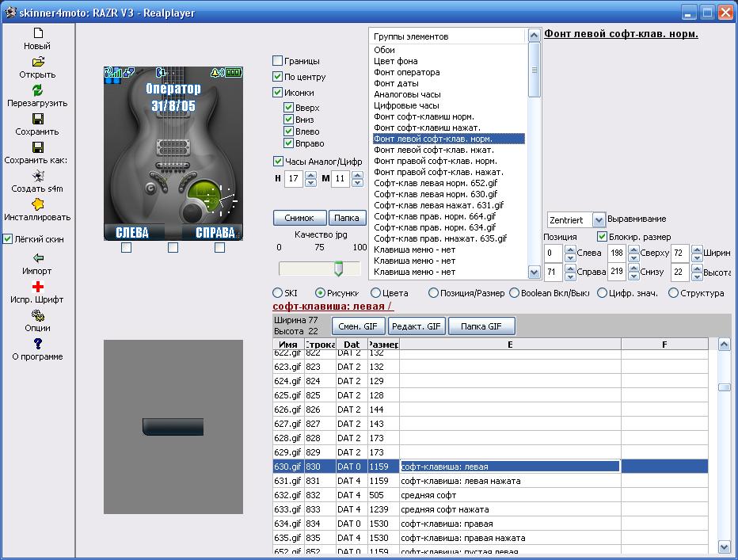The width and height of the screenshot is (738, 560).
Task: Select the Позиция/Размер radio button
Action: 433,293
